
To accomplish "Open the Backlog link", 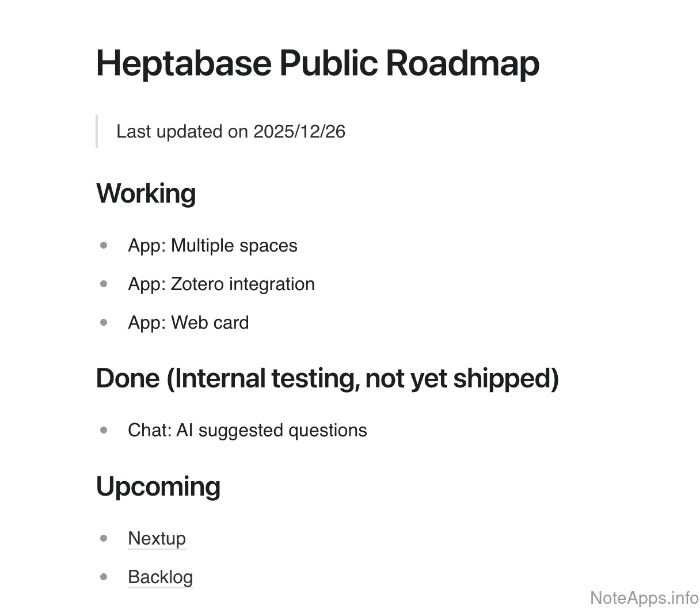I will pyautogui.click(x=160, y=577).
